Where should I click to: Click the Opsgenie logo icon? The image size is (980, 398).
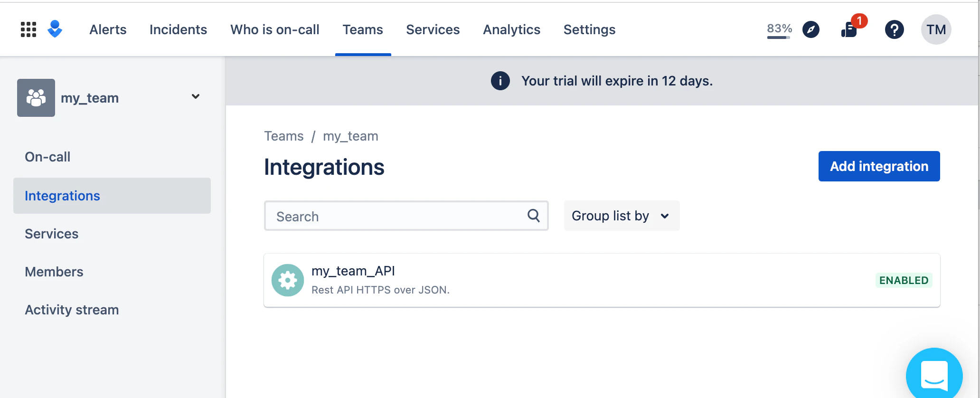pyautogui.click(x=55, y=29)
